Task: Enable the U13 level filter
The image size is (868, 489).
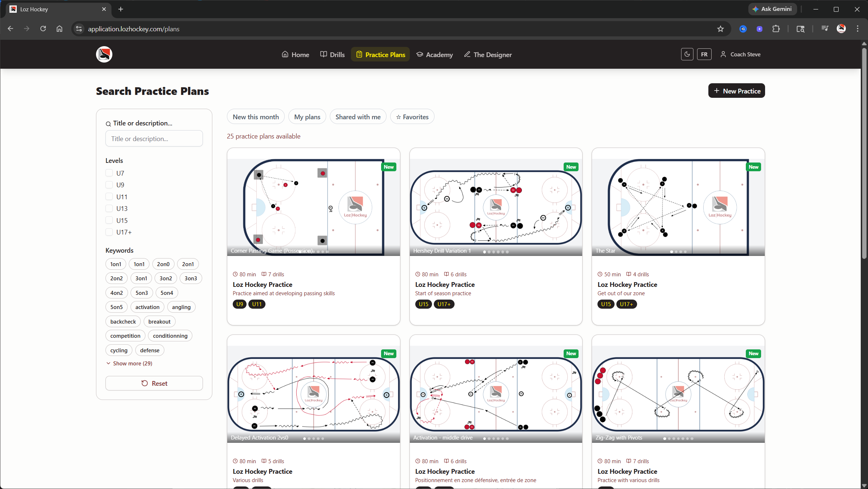Action: (109, 208)
